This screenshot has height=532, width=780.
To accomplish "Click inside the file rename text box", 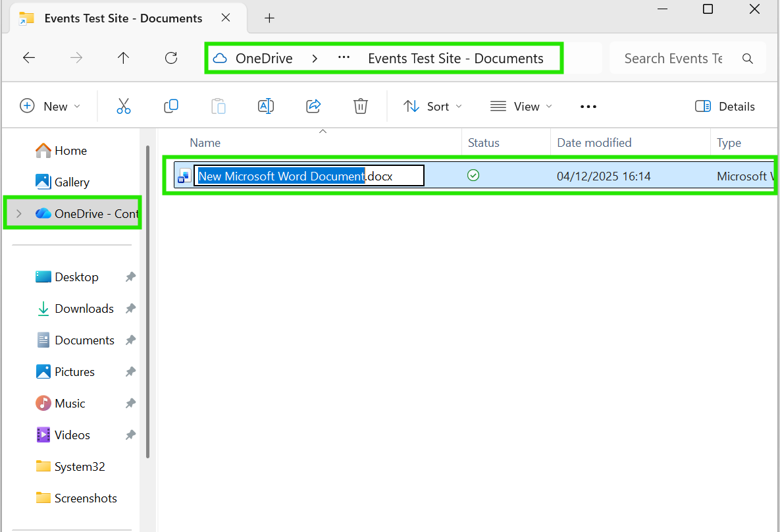I will pyautogui.click(x=309, y=176).
